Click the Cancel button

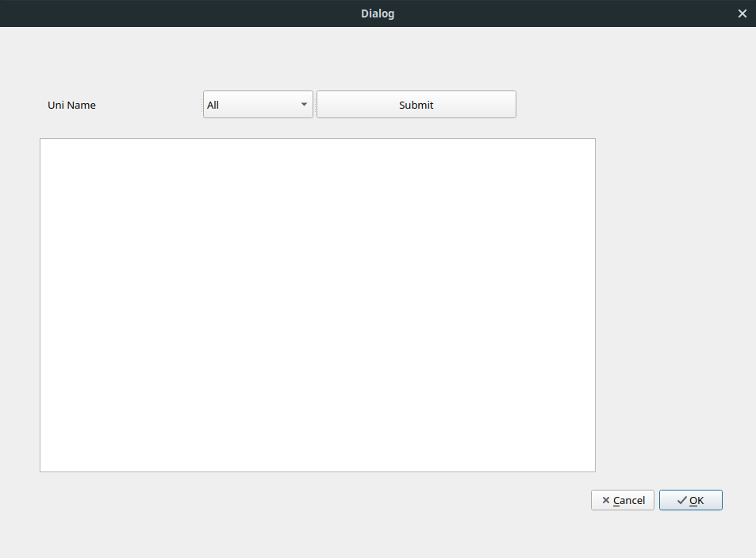tap(623, 500)
